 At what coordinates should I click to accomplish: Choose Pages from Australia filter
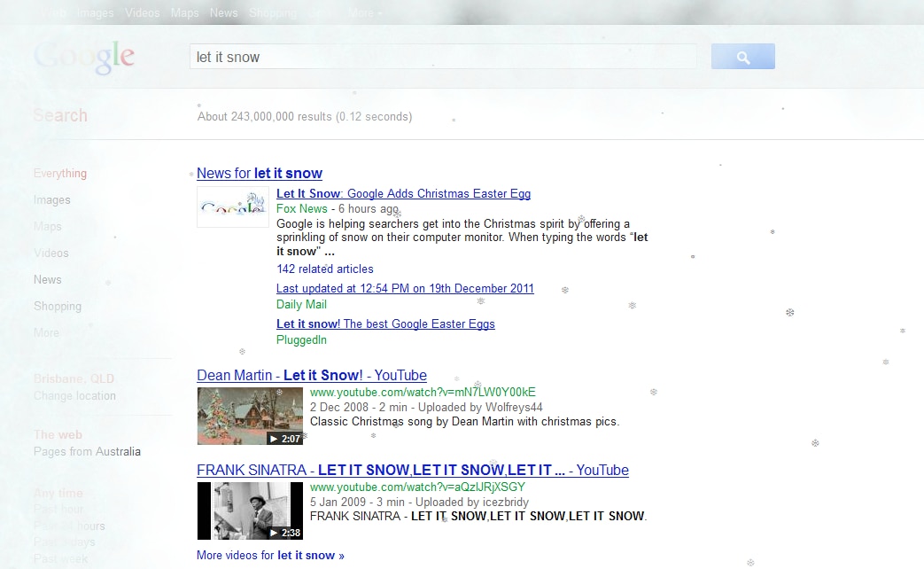(87, 452)
